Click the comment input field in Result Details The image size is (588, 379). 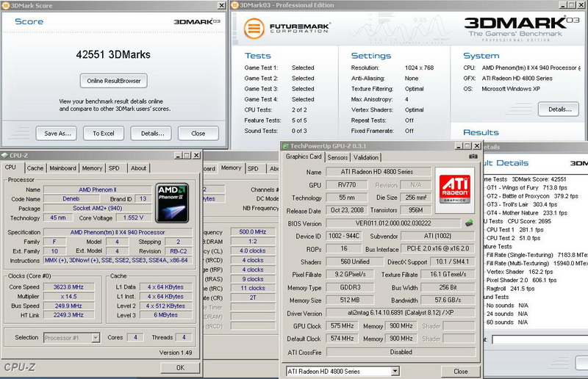point(539,339)
